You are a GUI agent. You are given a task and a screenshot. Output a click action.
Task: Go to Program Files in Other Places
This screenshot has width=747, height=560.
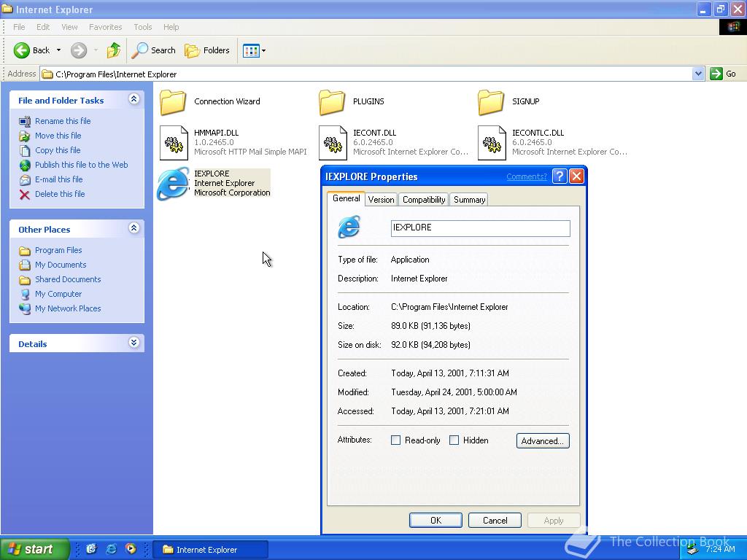tap(58, 250)
